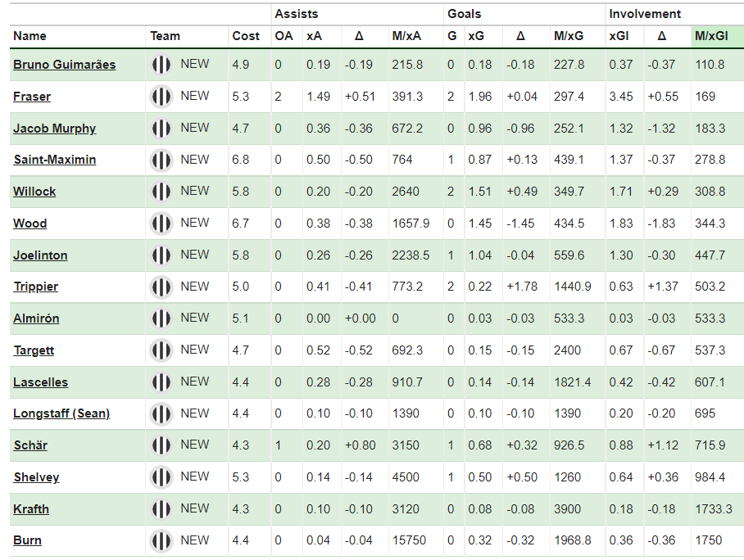Sort by Team column header
Viewport: 744px width, 560px height.
click(x=166, y=36)
